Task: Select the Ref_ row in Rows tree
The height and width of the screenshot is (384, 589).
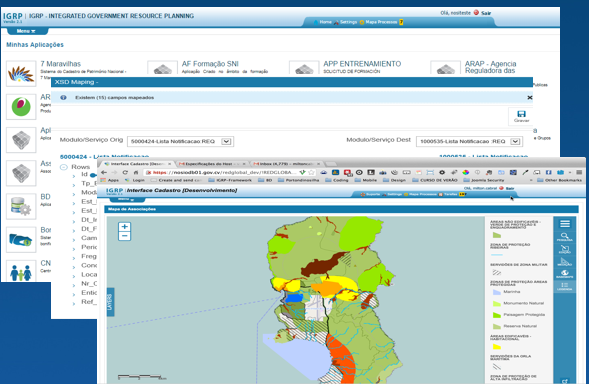Action: [x=89, y=302]
